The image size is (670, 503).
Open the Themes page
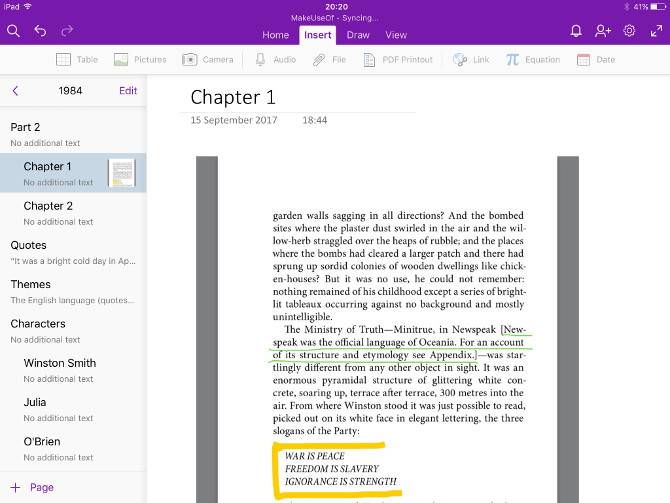pos(73,291)
